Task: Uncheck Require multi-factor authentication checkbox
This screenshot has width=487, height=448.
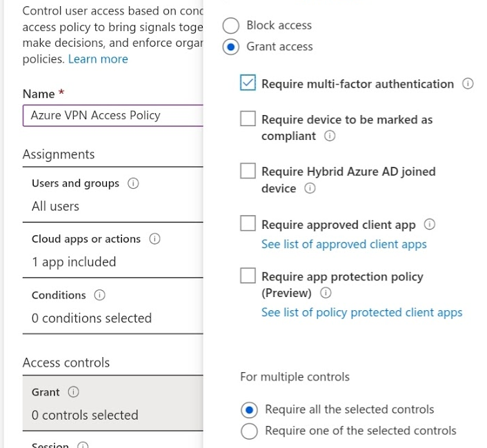Action: coord(248,83)
